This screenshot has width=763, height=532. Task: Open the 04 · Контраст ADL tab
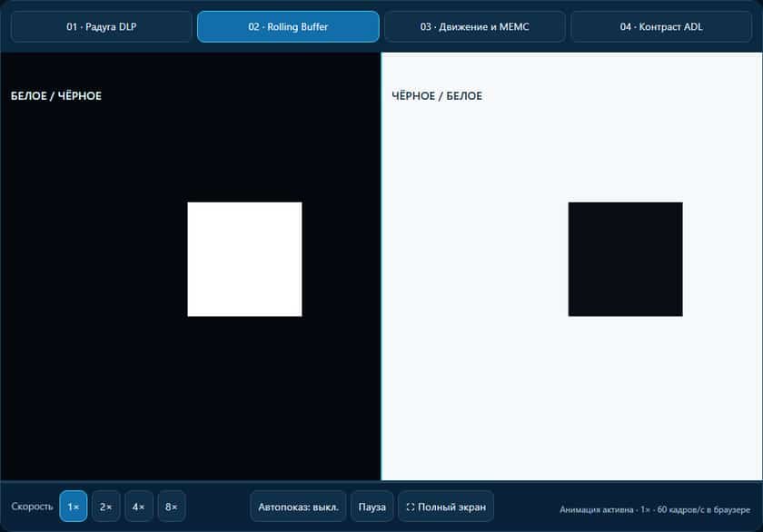[661, 26]
